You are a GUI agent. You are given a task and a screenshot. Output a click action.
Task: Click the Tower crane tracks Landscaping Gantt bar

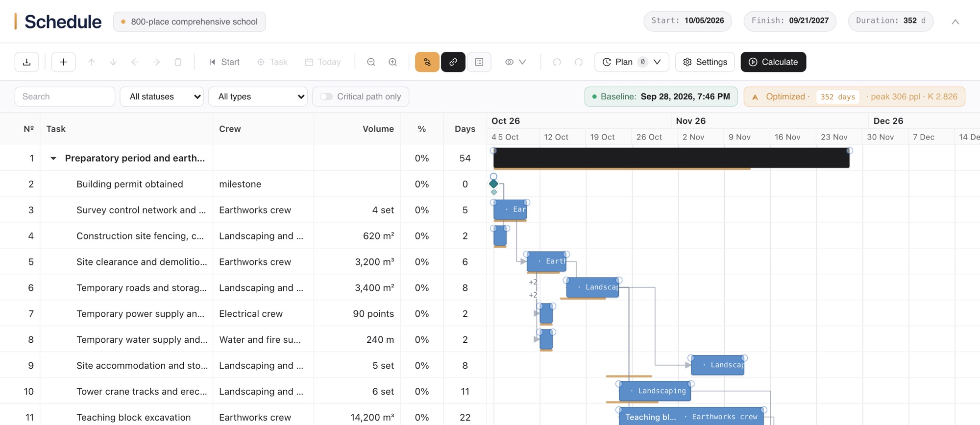tap(655, 391)
